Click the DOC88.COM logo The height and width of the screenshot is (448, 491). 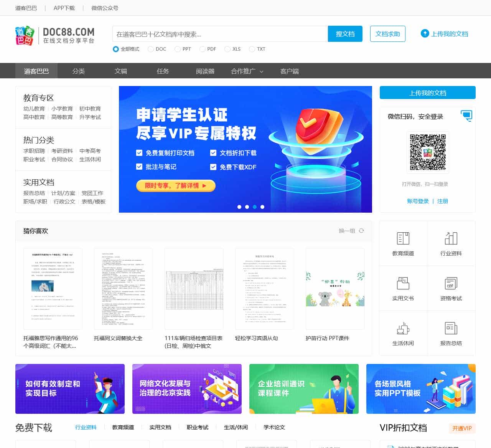coord(55,35)
